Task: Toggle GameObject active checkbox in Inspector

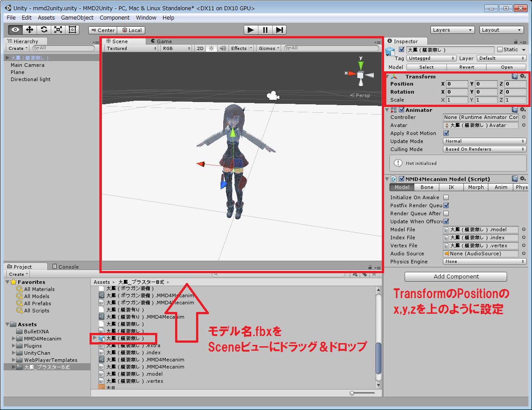Action: (x=402, y=49)
